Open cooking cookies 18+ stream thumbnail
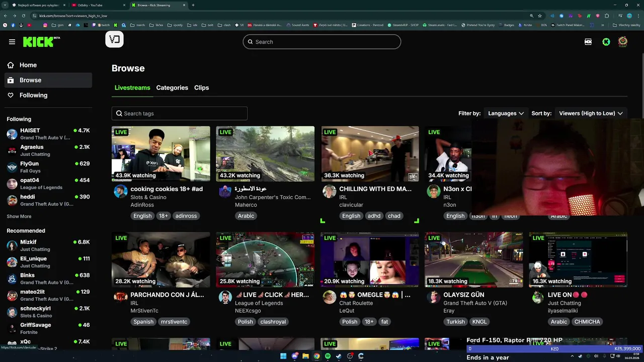644x362 pixels. pos(161,153)
